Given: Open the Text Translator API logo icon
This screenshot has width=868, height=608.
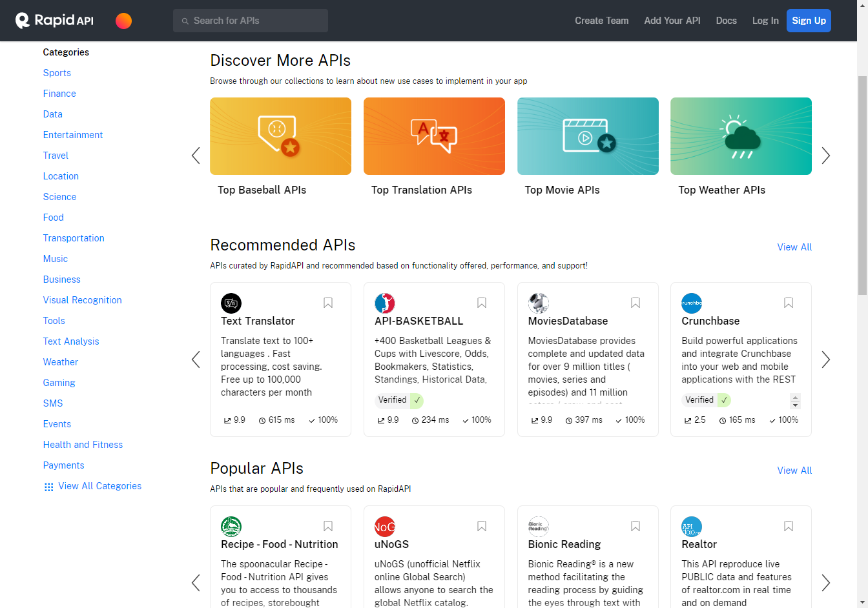Looking at the screenshot, I should [231, 303].
